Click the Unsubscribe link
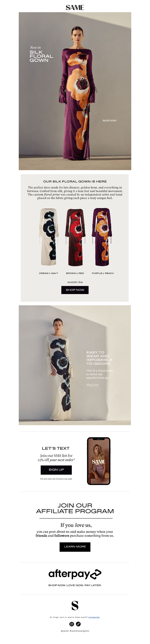 (94, 617)
